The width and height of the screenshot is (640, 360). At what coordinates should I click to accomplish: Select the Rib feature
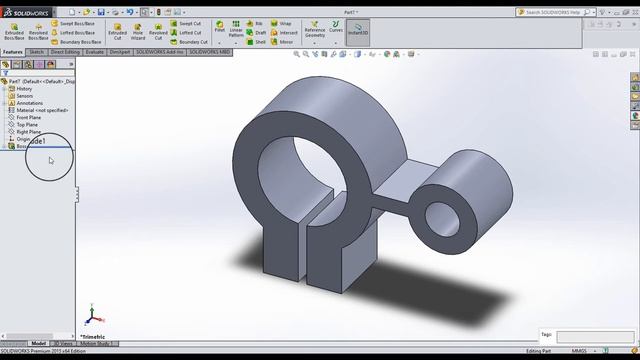(255, 24)
